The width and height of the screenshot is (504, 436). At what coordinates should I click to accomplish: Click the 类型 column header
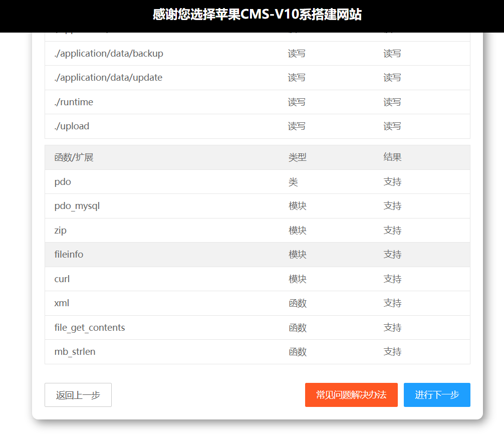pos(297,157)
